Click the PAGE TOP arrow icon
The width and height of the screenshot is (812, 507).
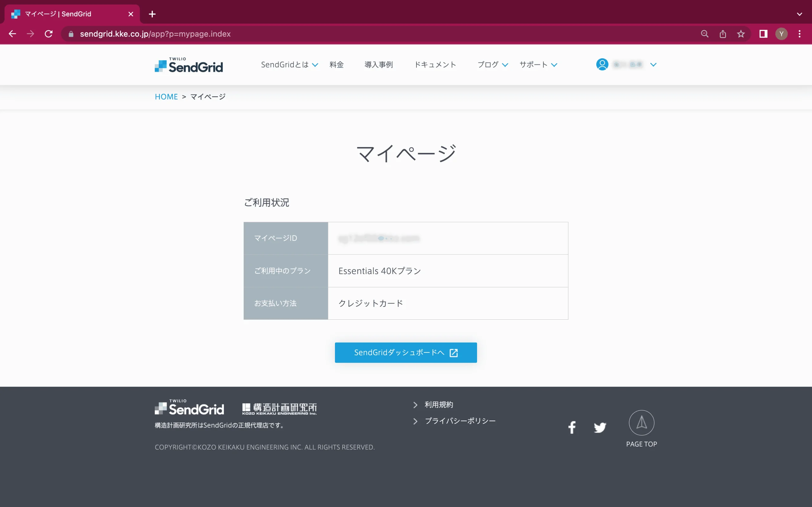pyautogui.click(x=641, y=422)
